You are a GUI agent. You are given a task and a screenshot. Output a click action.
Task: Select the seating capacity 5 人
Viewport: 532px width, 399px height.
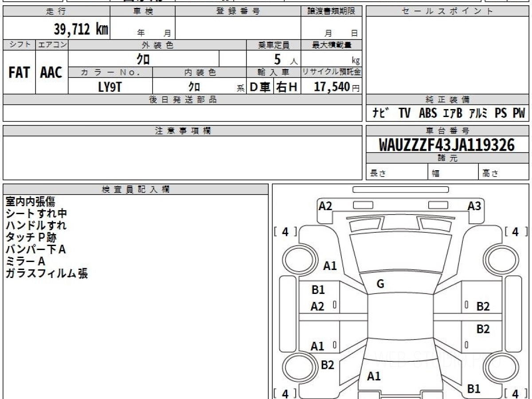286,59
